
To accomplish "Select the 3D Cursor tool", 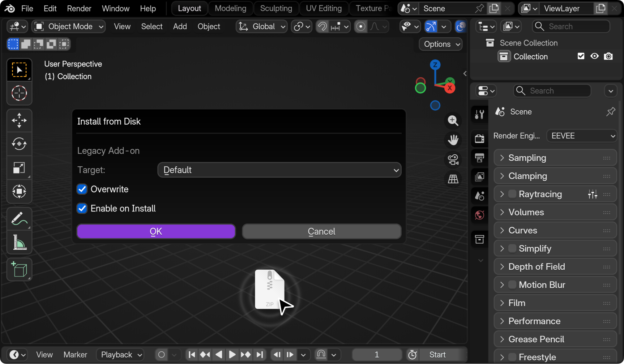I will click(x=19, y=93).
